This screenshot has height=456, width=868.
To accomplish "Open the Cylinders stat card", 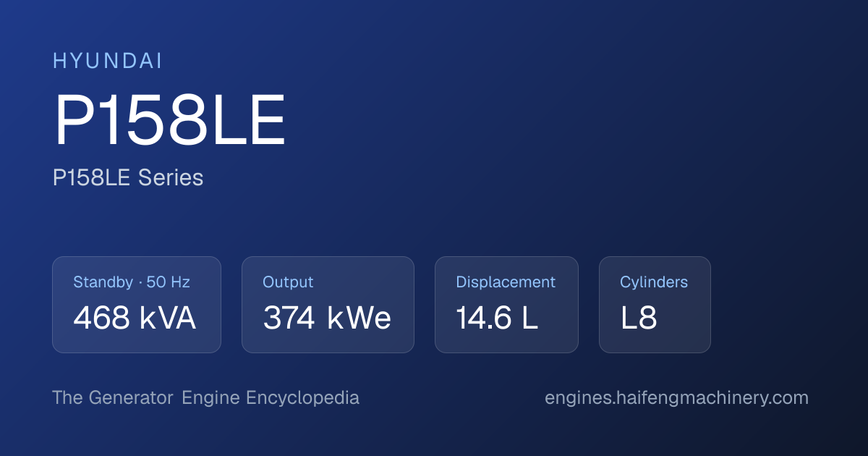I will (655, 305).
